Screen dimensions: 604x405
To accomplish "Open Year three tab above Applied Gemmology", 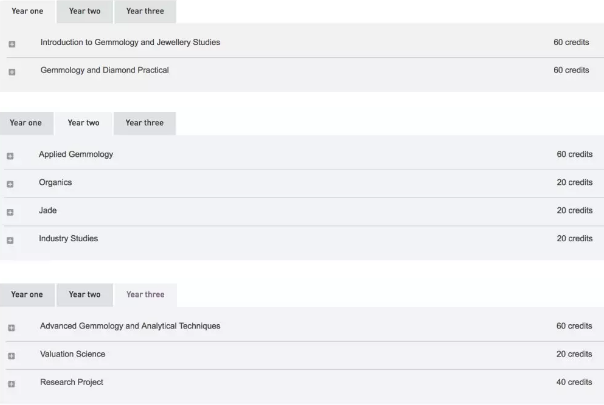I will pyautogui.click(x=145, y=123).
